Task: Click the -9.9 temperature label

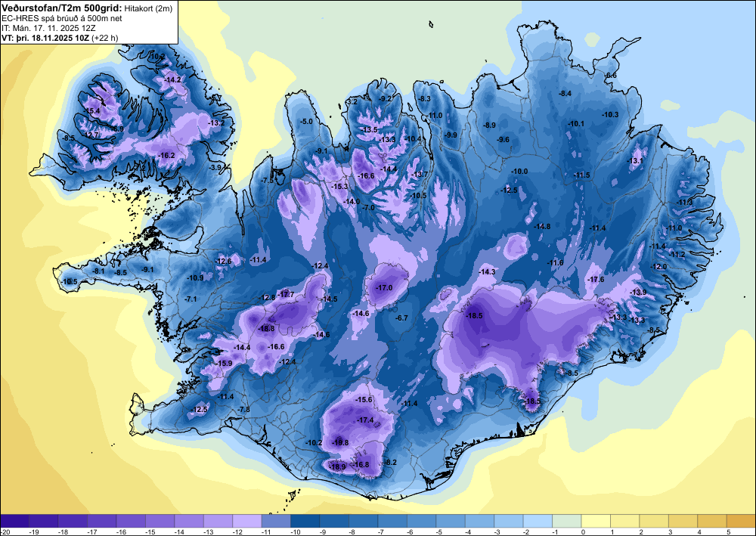Action: tap(451, 135)
